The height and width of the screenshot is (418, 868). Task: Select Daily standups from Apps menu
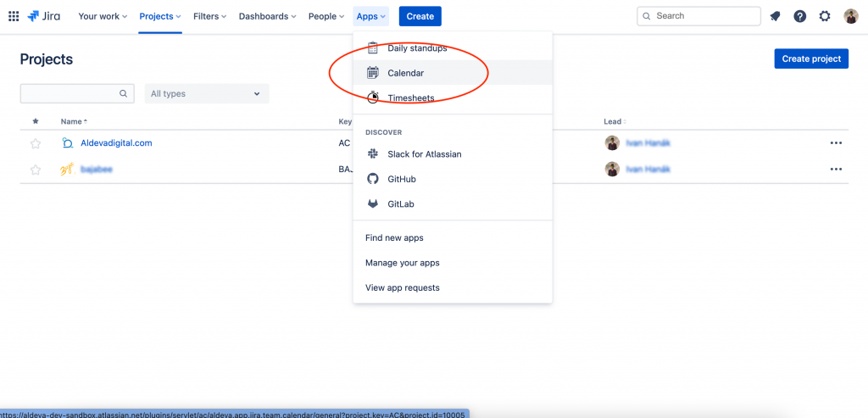453,48
